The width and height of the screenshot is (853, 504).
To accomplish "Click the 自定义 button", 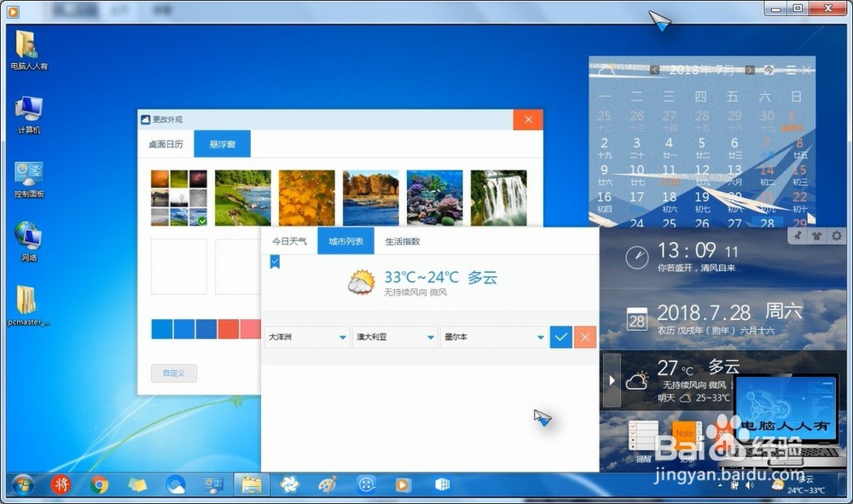I will (173, 373).
